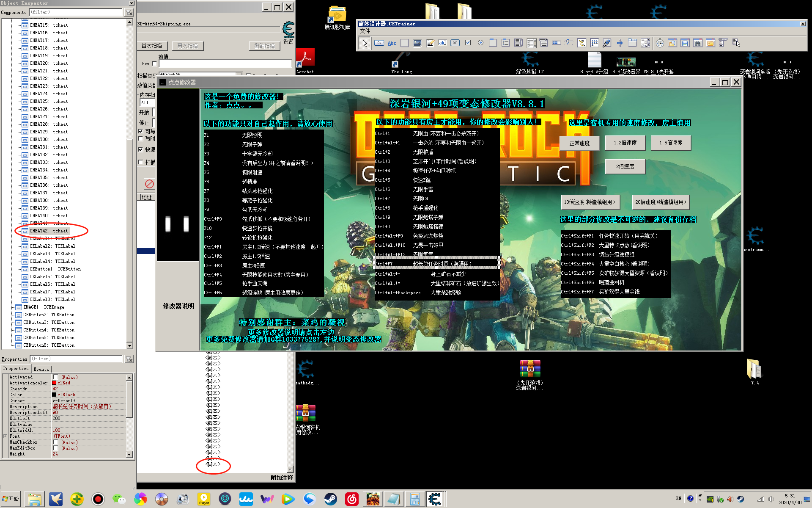The height and width of the screenshot is (508, 812).
Task: Pick the Timer component tool
Action: coord(660,43)
